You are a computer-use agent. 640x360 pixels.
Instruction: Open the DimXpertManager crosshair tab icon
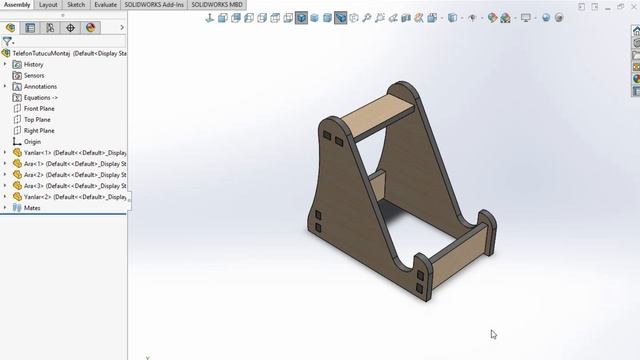point(70,28)
